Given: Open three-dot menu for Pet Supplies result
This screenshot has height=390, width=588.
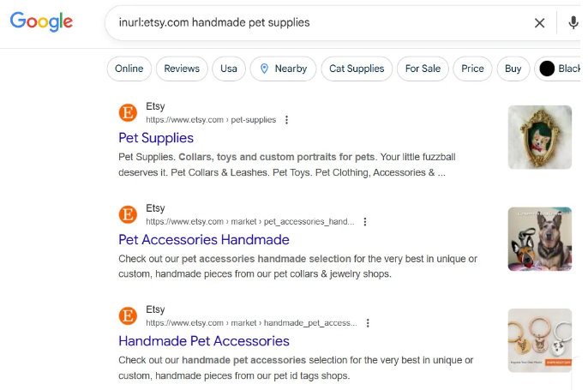Looking at the screenshot, I should click(287, 120).
